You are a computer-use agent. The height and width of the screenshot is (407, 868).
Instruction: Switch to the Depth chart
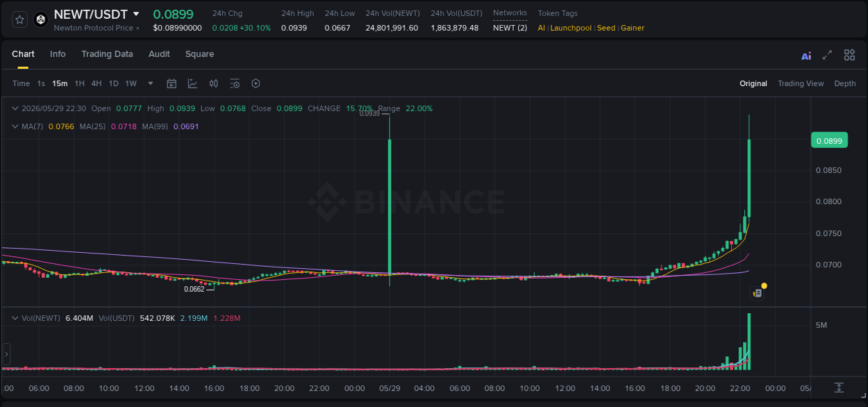tap(845, 83)
